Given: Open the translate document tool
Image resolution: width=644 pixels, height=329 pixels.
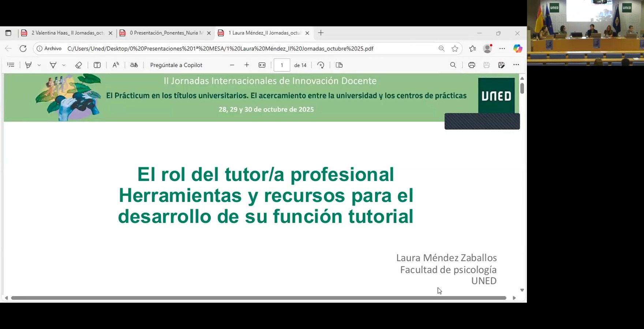Looking at the screenshot, I should pyautogui.click(x=134, y=65).
